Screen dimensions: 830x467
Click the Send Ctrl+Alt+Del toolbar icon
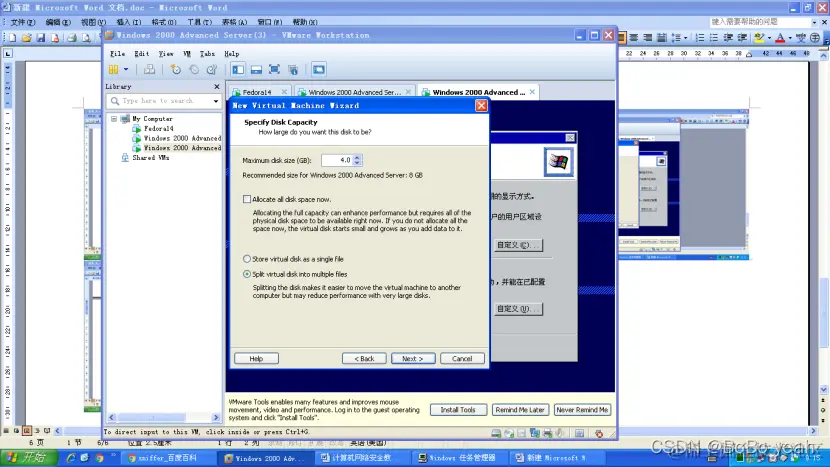coord(149,69)
